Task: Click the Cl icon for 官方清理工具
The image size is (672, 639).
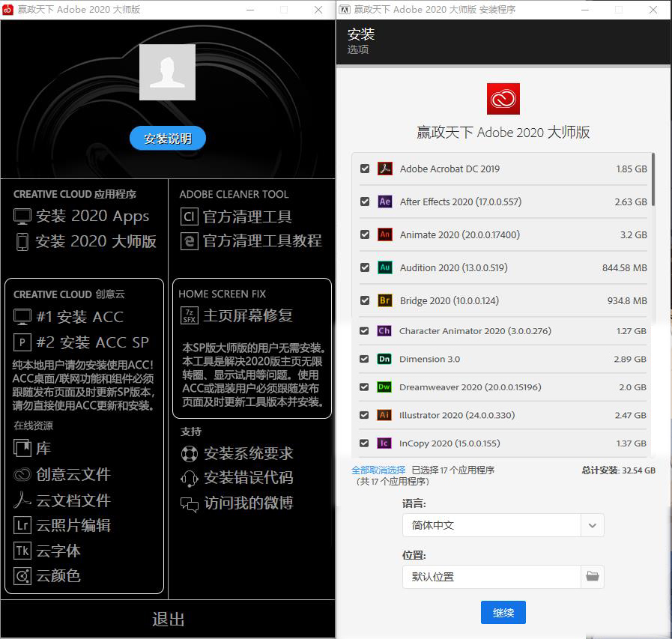Action: [x=189, y=216]
